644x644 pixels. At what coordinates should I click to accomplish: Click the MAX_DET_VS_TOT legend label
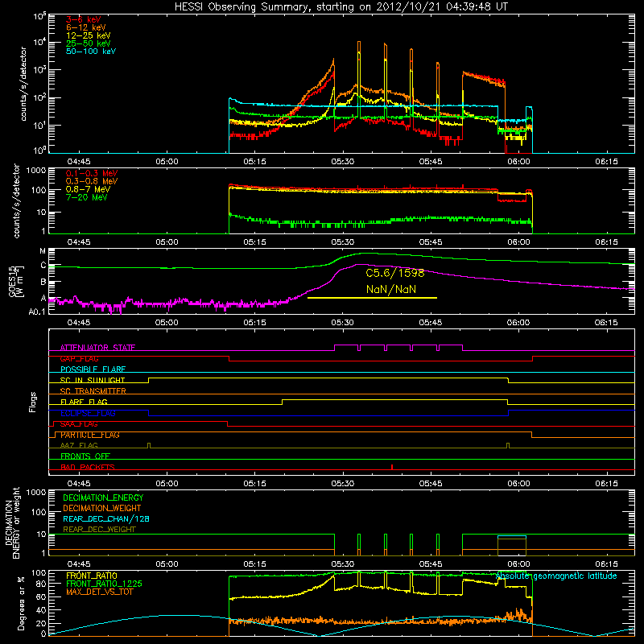[99, 592]
